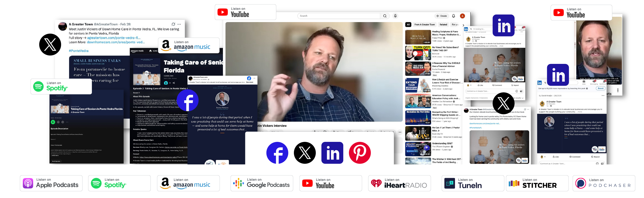Open the tweet's more options dots (Feb 28 post)
This screenshot has height=198, width=644.
pyautogui.click(x=179, y=24)
